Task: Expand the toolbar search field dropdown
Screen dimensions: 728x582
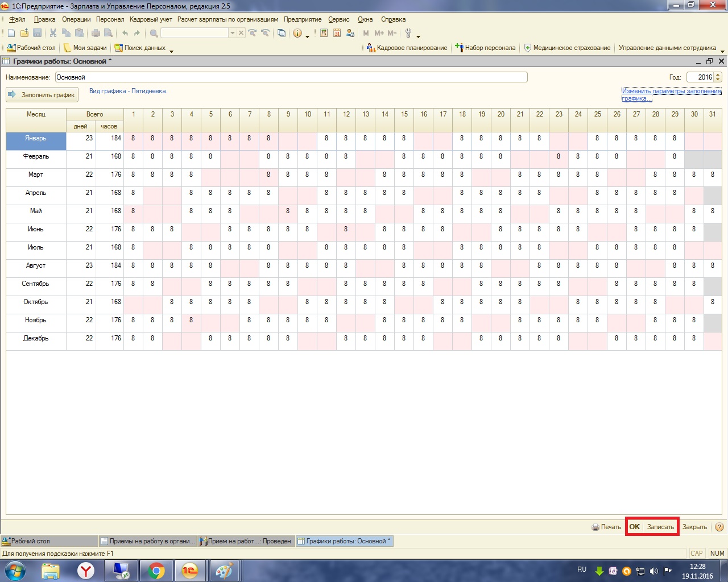Action: click(x=232, y=33)
